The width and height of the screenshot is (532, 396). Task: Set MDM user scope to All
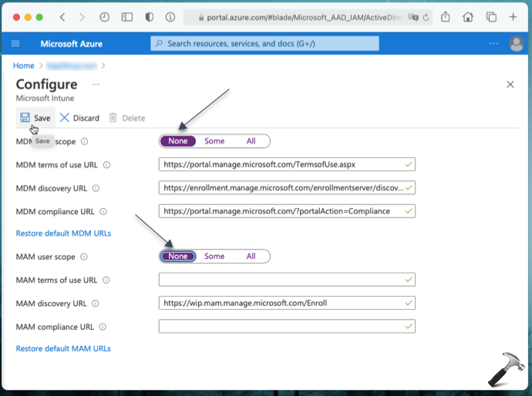pyautogui.click(x=251, y=141)
